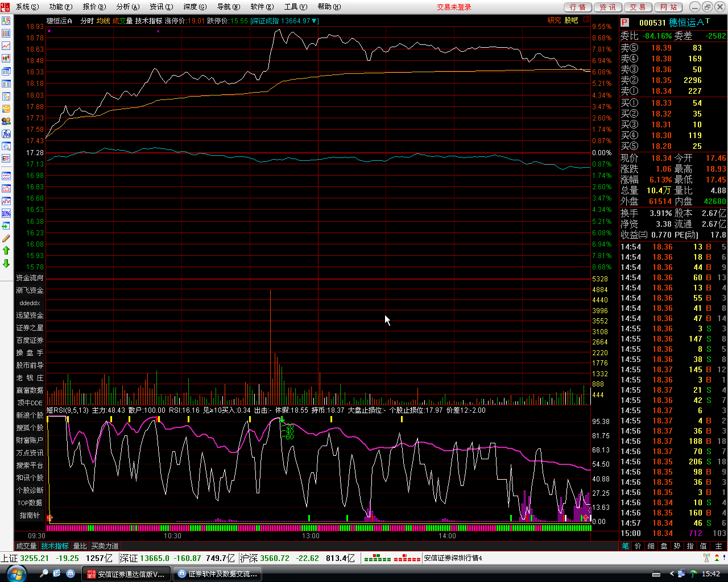Viewport: 728px width, 582px height.
Task: Click the red trend line chart icon
Action: tap(6, 45)
